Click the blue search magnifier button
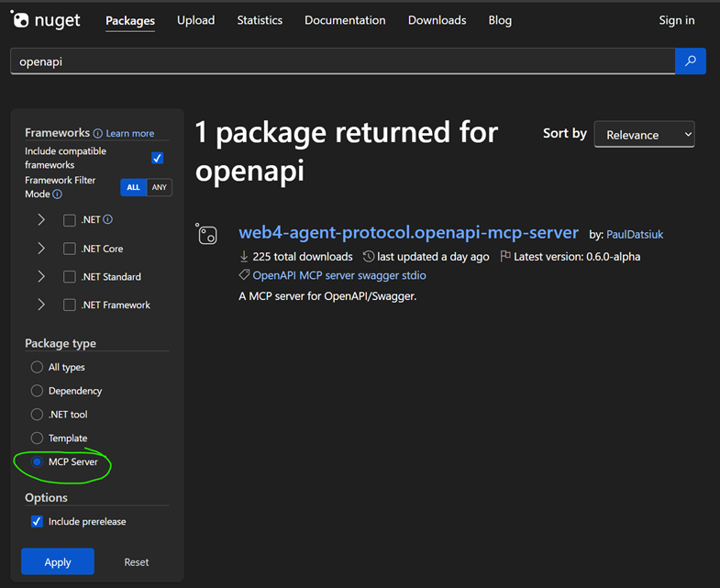Image resolution: width=720 pixels, height=588 pixels. [690, 61]
